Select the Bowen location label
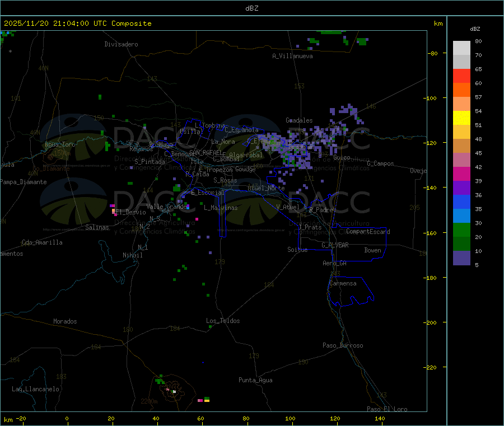 pos(372,250)
